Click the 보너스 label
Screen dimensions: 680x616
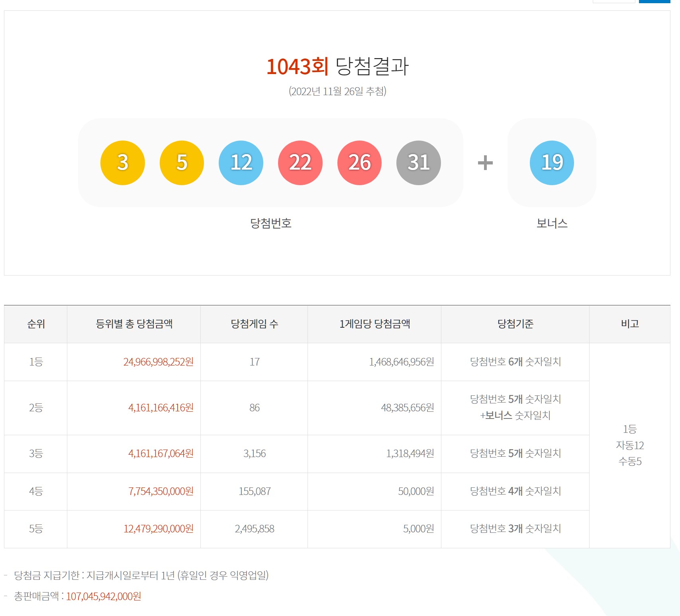[552, 223]
